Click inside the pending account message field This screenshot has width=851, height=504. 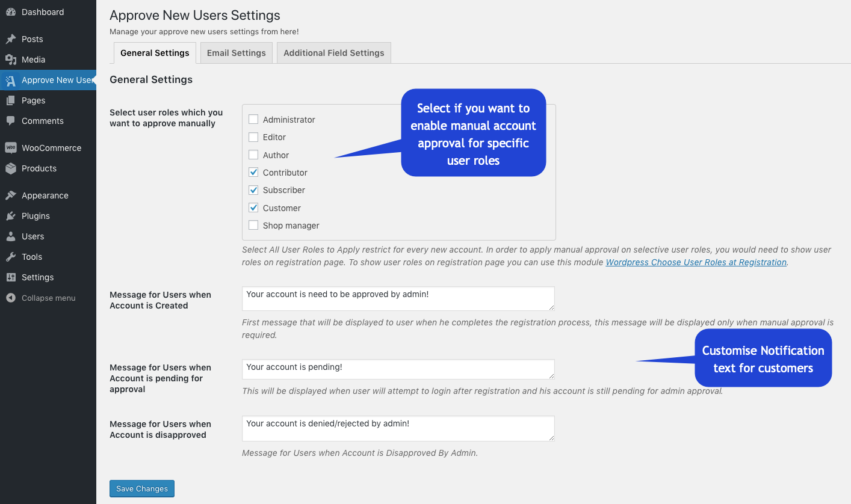398,369
